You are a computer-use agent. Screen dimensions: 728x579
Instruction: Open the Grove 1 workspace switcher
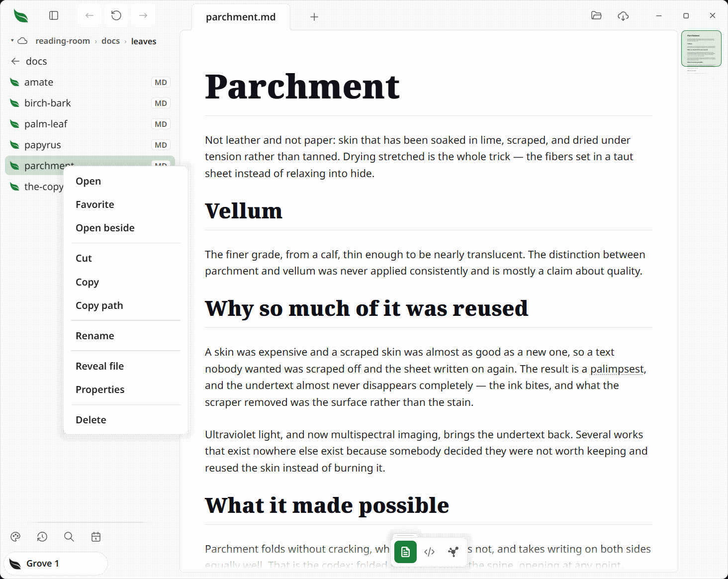tap(56, 564)
